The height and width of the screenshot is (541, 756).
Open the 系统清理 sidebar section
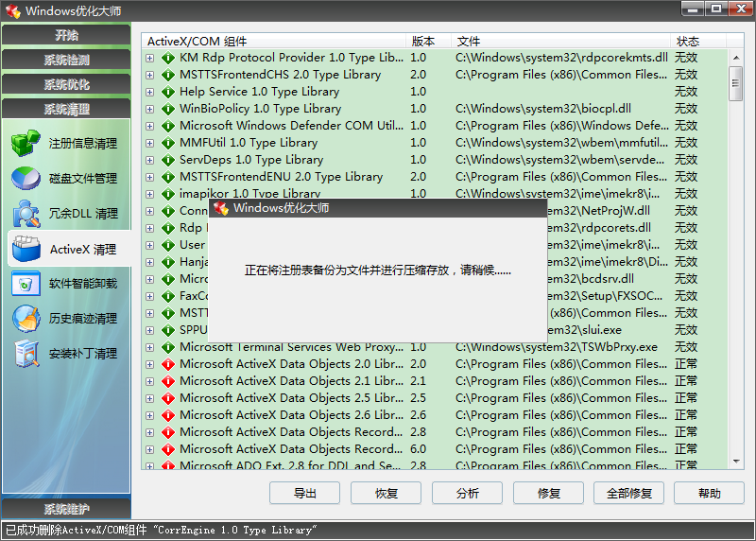[x=66, y=109]
